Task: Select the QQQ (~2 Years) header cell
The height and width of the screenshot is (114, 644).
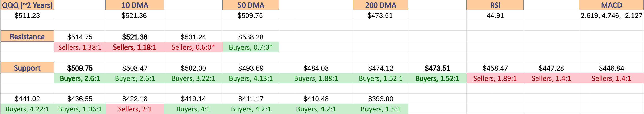Action: [x=27, y=5]
